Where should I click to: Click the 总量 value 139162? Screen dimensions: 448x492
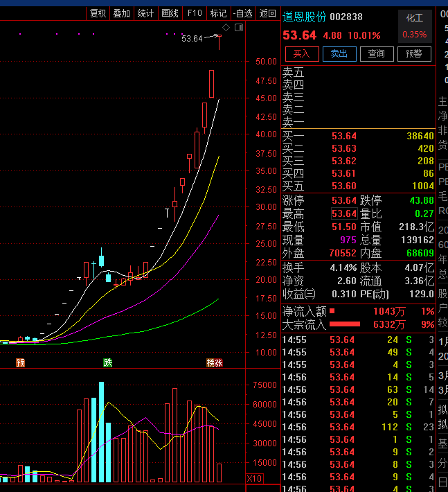[x=418, y=240]
